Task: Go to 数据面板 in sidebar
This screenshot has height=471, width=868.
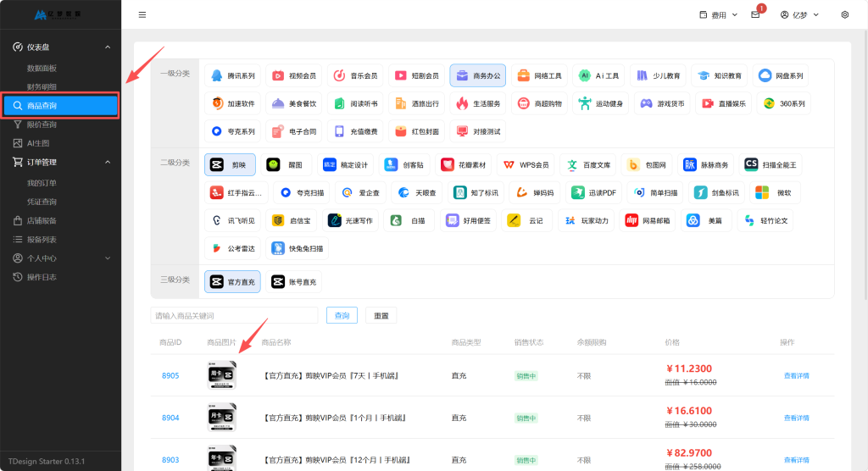Action: [x=42, y=68]
